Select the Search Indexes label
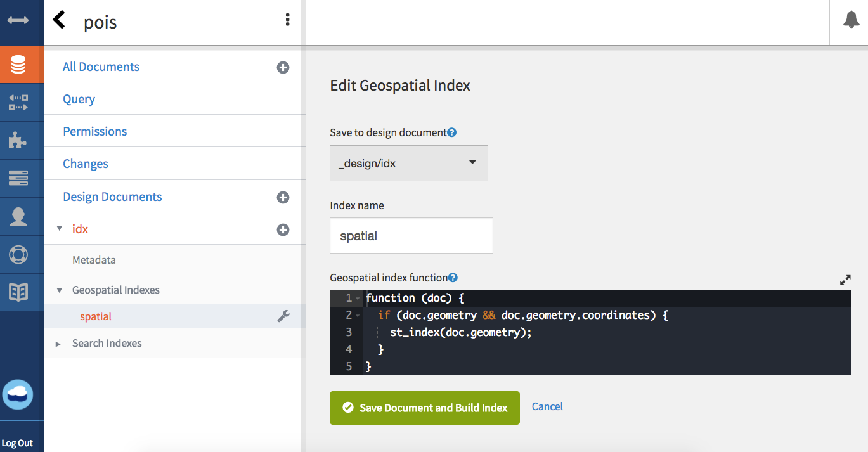Screen dimensions: 868x452 [x=107, y=343]
